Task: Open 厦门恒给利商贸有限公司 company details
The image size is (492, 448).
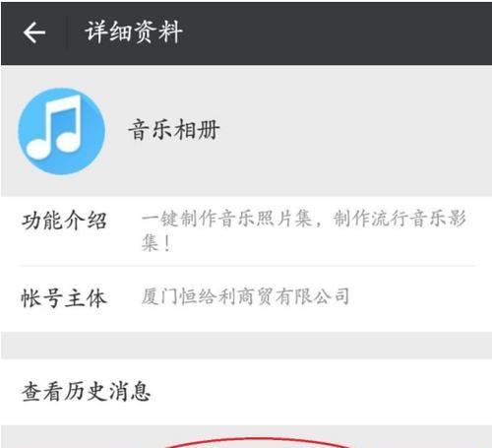Action: (245, 296)
